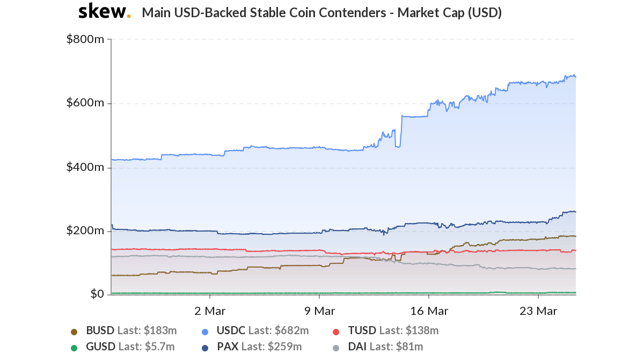This screenshot has height=360, width=644.
Task: Click the GUSD green legend dot
Action: click(74, 348)
